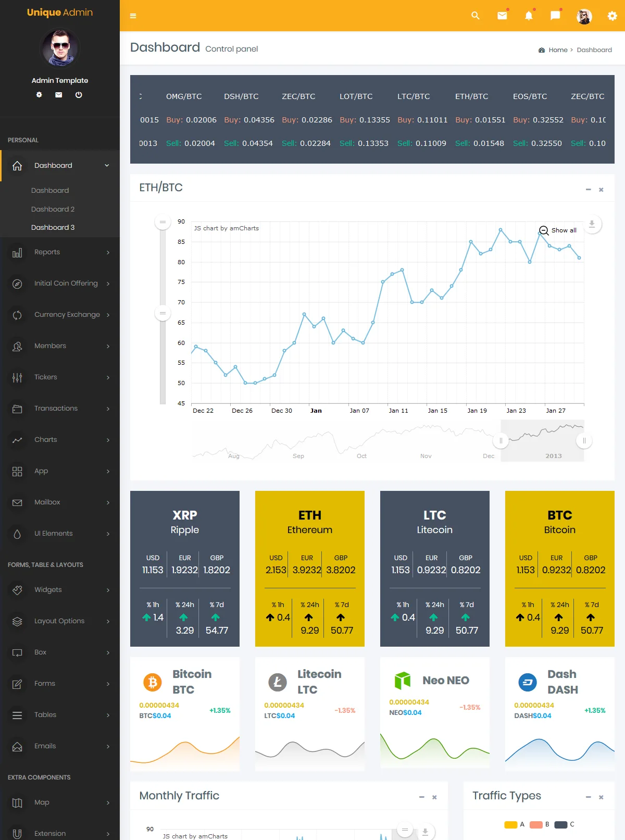Click the Bitcoin orange logo icon
Image resolution: width=625 pixels, height=840 pixels.
point(153,682)
